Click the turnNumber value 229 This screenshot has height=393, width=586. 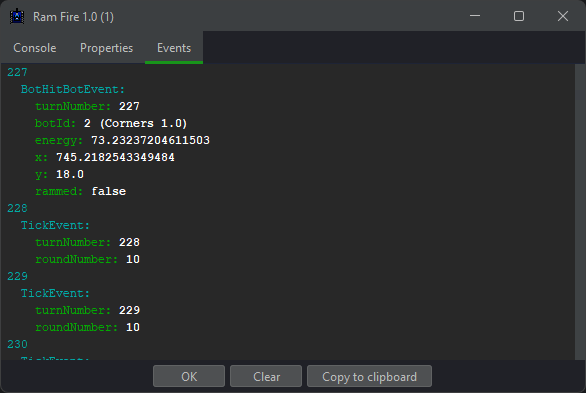pyautogui.click(x=129, y=310)
